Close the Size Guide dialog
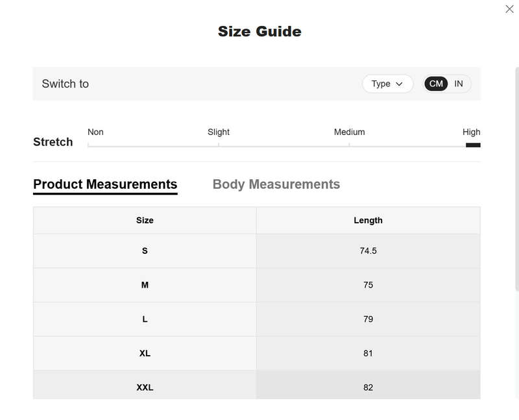This screenshot has height=420, width=519. point(509,9)
